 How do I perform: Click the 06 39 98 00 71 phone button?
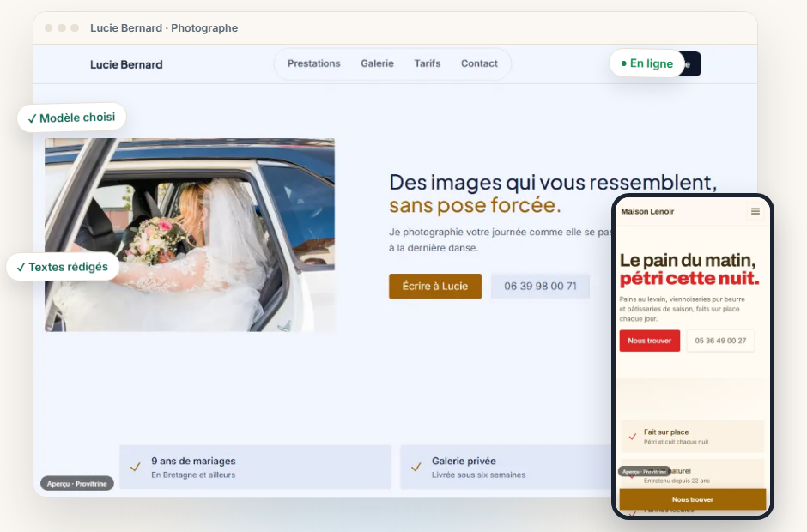pos(540,286)
